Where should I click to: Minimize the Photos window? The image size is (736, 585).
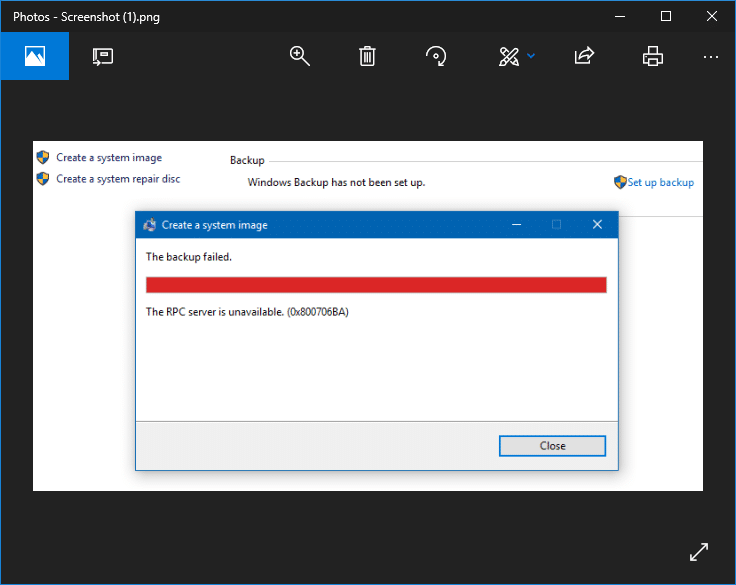pyautogui.click(x=620, y=16)
